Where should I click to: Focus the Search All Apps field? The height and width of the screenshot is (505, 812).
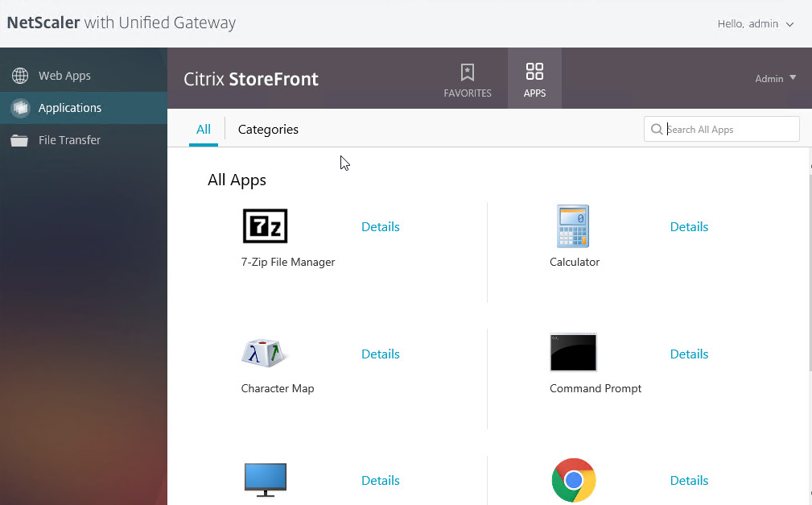721,129
